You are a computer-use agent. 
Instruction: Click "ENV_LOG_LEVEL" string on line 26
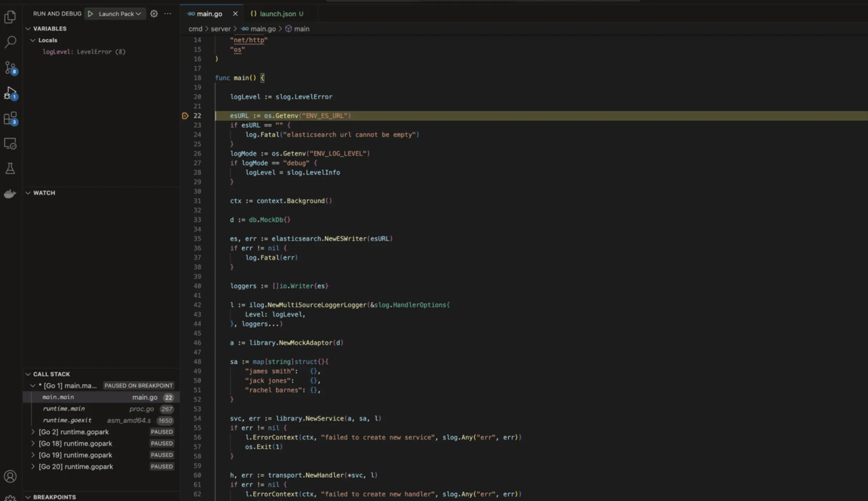[x=338, y=154]
